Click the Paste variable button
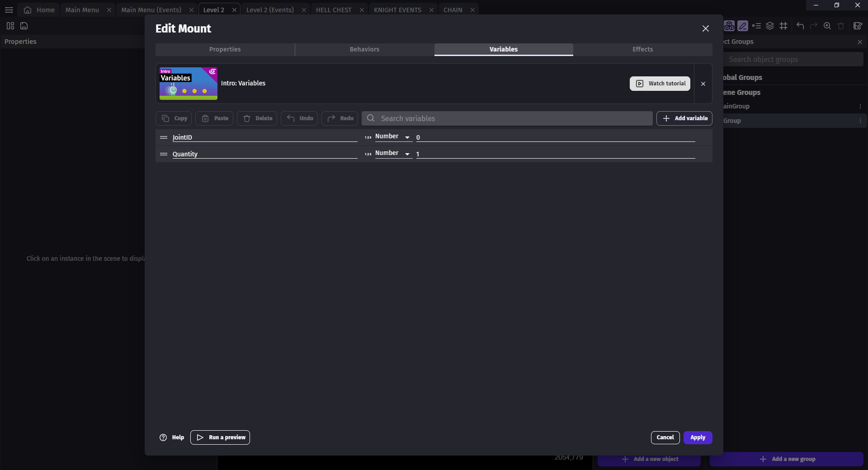The height and width of the screenshot is (470, 868). (214, 118)
